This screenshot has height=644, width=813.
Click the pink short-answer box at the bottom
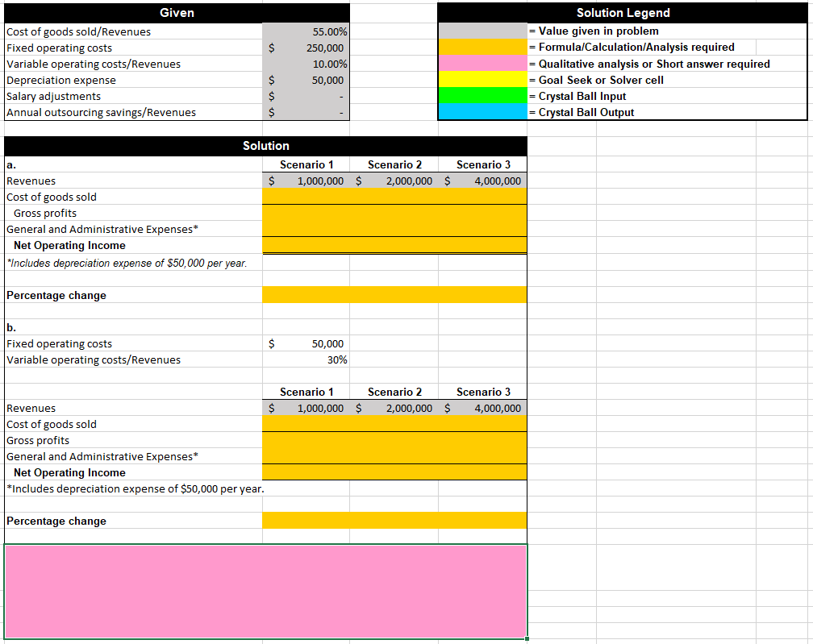pos(266,592)
